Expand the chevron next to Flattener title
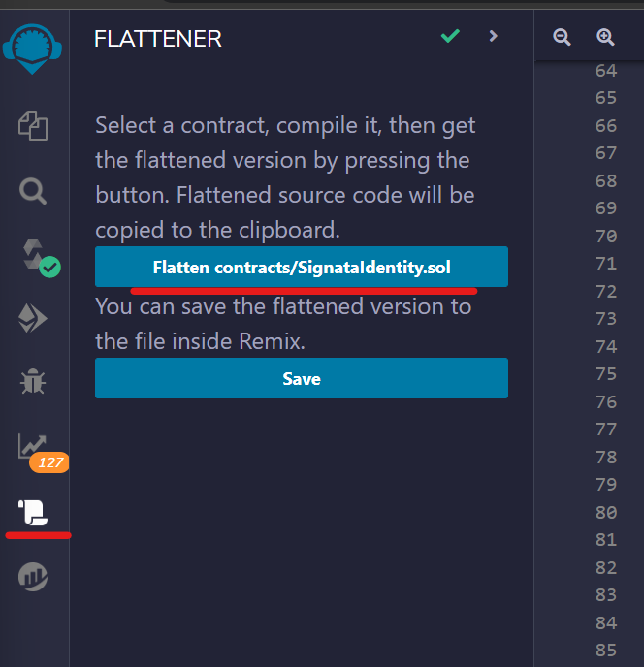This screenshot has width=644, height=667. (x=494, y=36)
